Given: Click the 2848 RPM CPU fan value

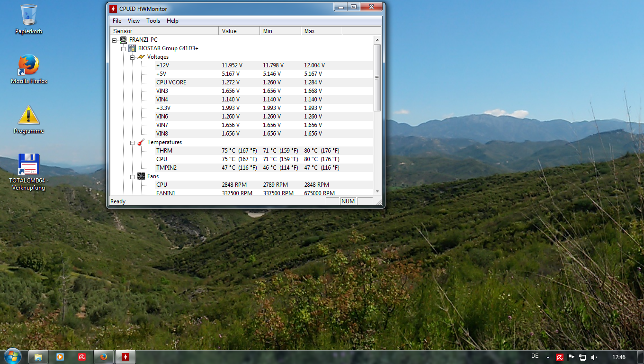Looking at the screenshot, I should pos(234,185).
